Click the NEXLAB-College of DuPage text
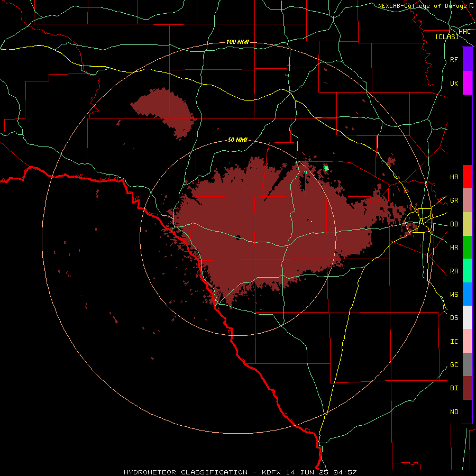Image resolution: width=476 pixels, height=476 pixels. 422,6
